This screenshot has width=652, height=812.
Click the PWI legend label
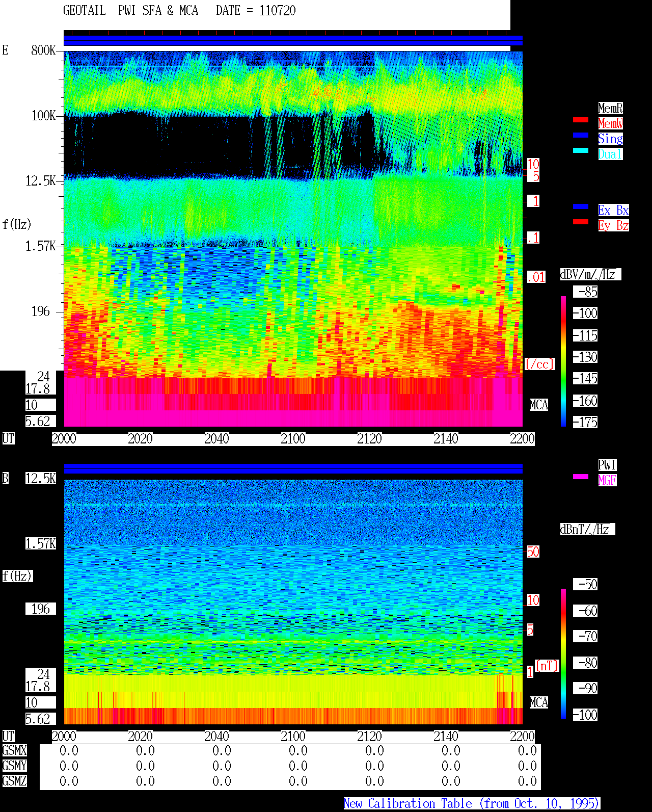pos(607,465)
